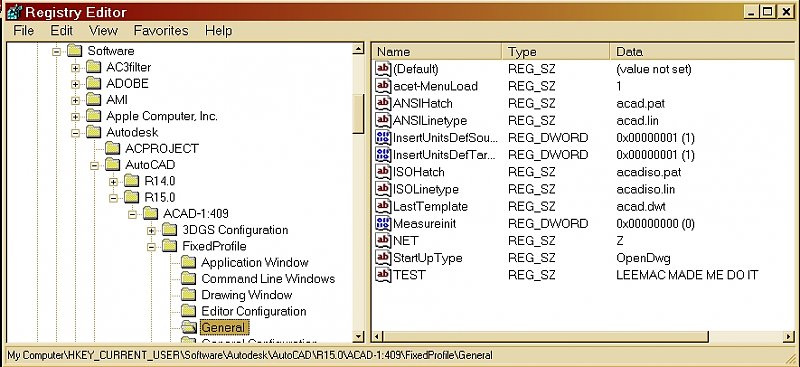Select the StartUpType value name
Screen dimensions: 800x367
[428, 258]
